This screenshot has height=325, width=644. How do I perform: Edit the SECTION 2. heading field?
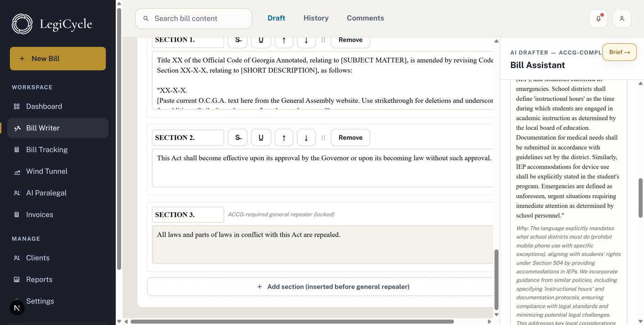188,137
